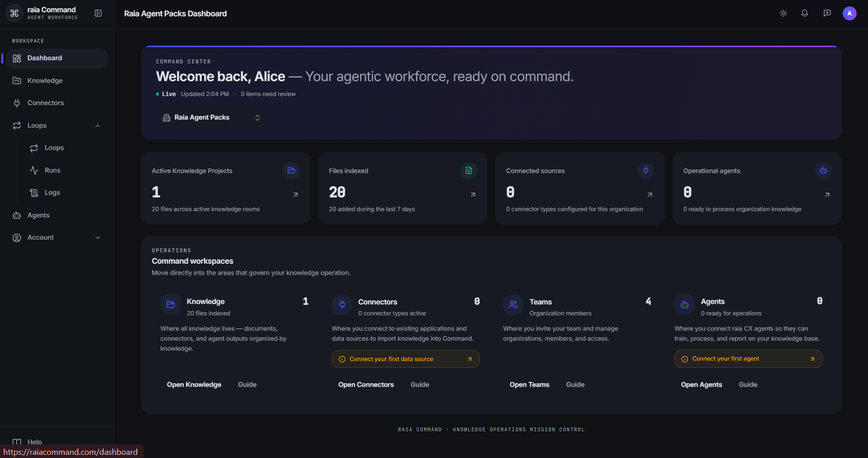Open the Files indexed card arrow
This screenshot has height=458, width=868.
click(473, 195)
